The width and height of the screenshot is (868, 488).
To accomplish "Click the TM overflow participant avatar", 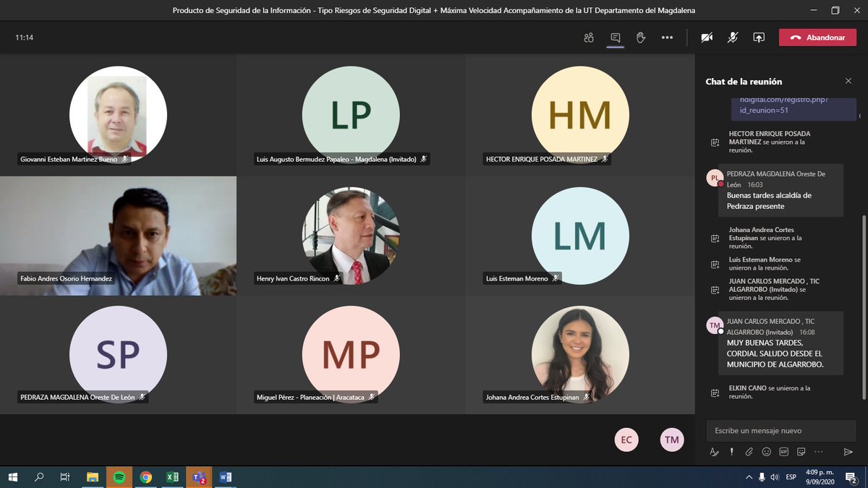I will [672, 440].
